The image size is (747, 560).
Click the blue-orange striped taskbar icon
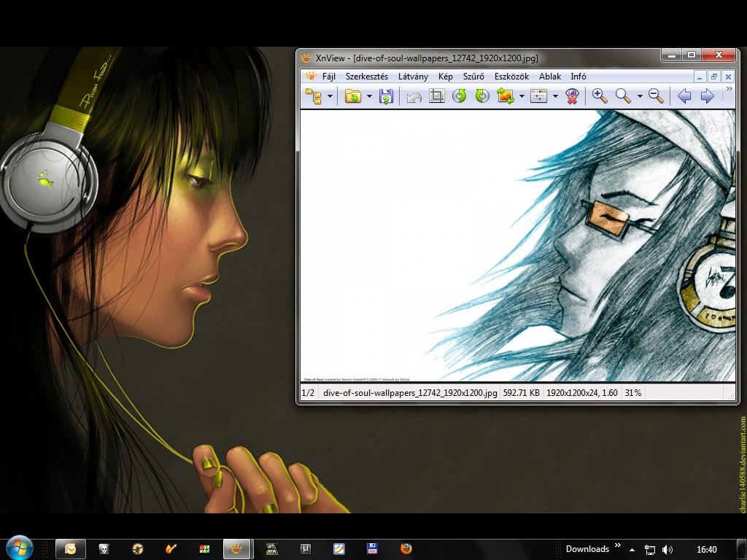[338, 549]
